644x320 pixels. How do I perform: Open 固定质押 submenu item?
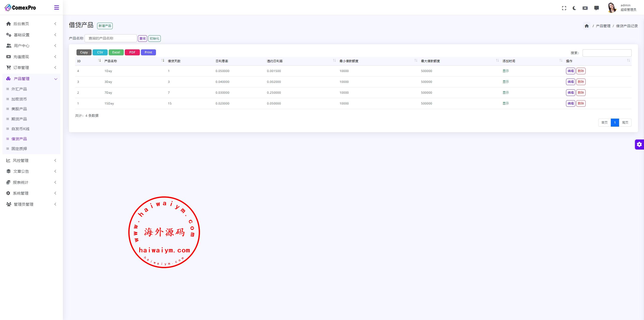(19, 149)
